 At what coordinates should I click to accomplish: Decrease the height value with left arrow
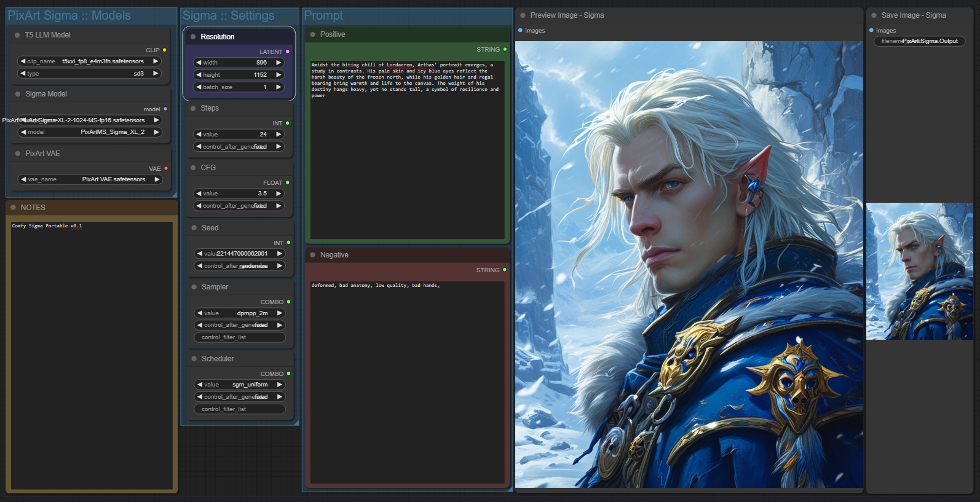[x=199, y=75]
